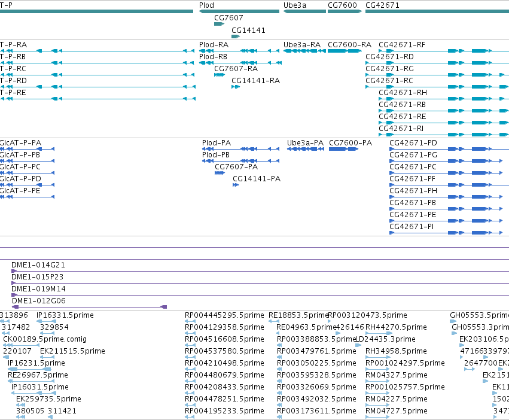
Task: Select protein CG42671-PD
Action: point(413,143)
